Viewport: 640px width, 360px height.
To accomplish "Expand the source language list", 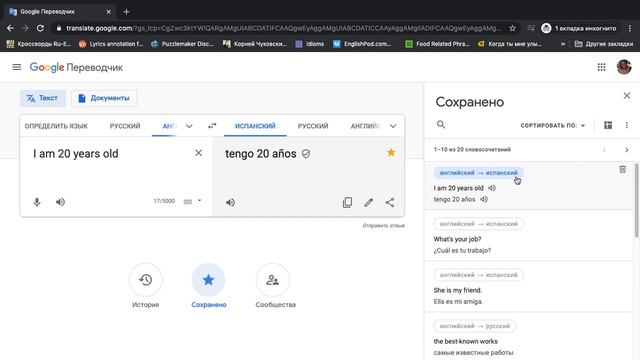I will [x=189, y=126].
